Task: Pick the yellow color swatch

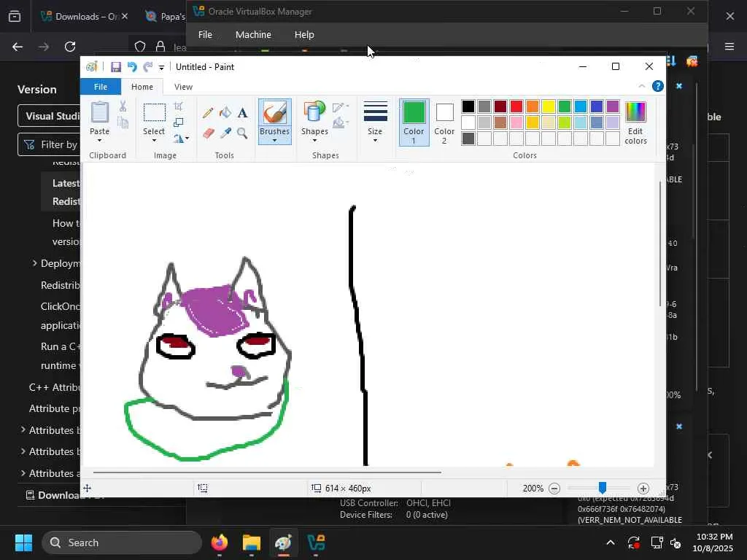Action: [x=549, y=106]
